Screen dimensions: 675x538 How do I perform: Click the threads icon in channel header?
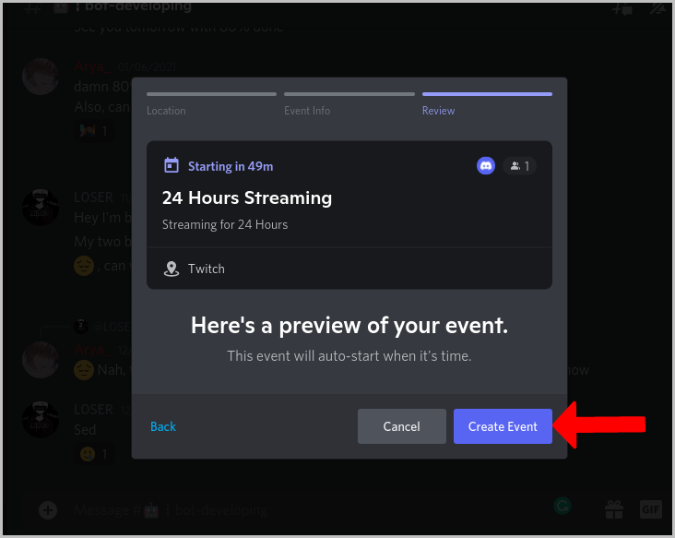point(622,8)
